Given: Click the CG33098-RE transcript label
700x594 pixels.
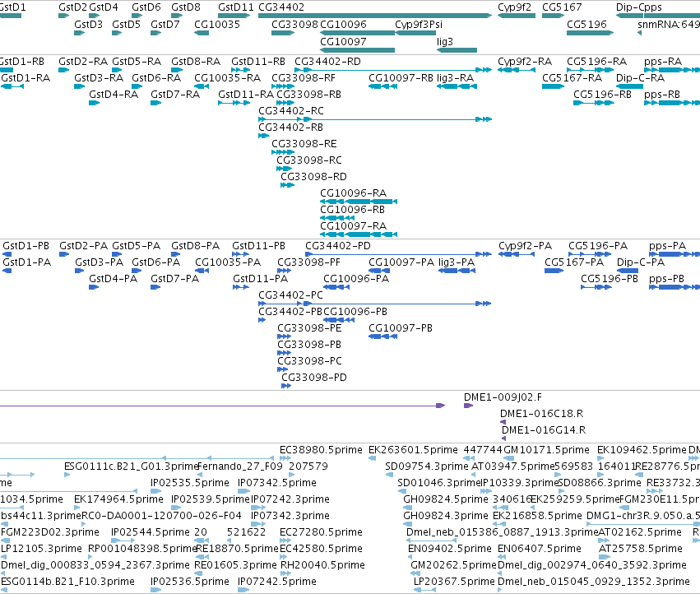Looking at the screenshot, I should pos(304,144).
